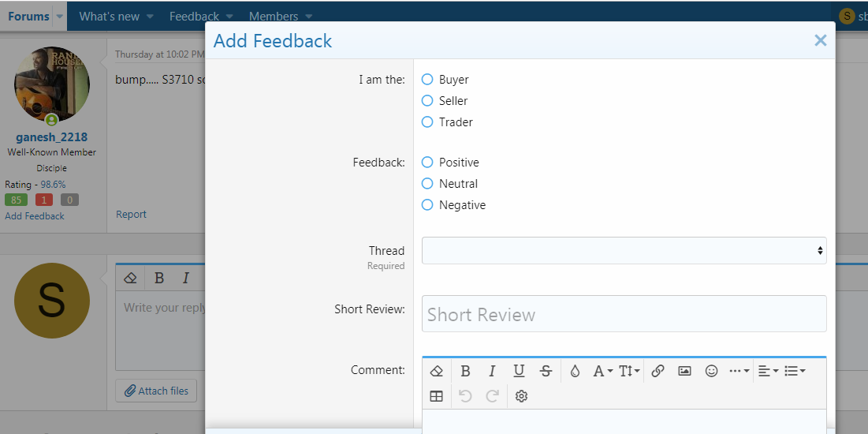Toggle Strikethrough in the Comment editor

click(546, 371)
